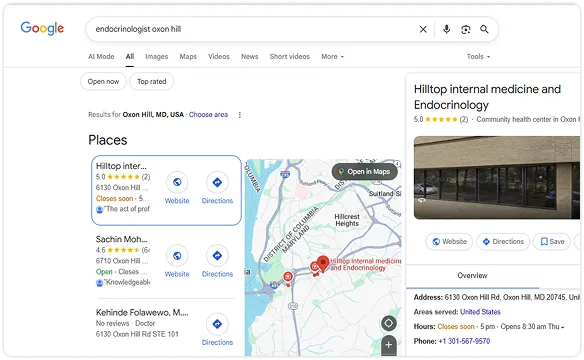This screenshot has width=584, height=360.
Task: Zoom in the map with plus button
Action: (x=388, y=345)
